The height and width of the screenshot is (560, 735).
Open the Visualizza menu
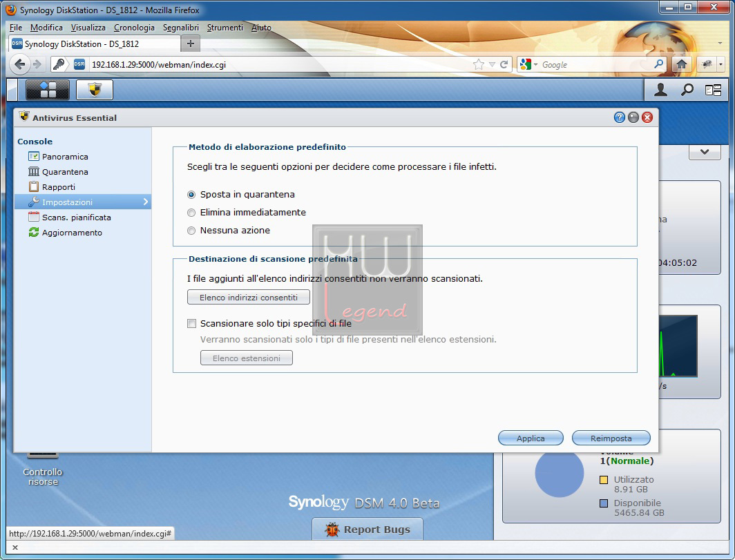point(88,28)
